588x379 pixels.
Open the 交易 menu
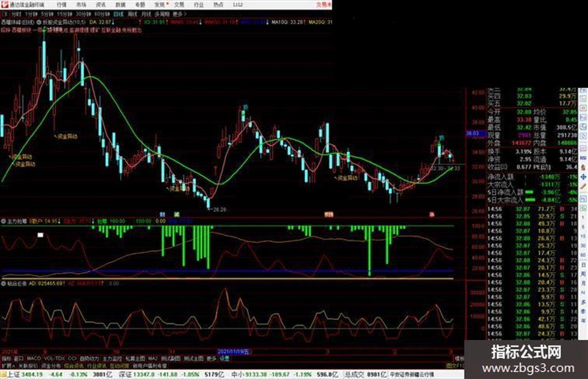pos(179,5)
